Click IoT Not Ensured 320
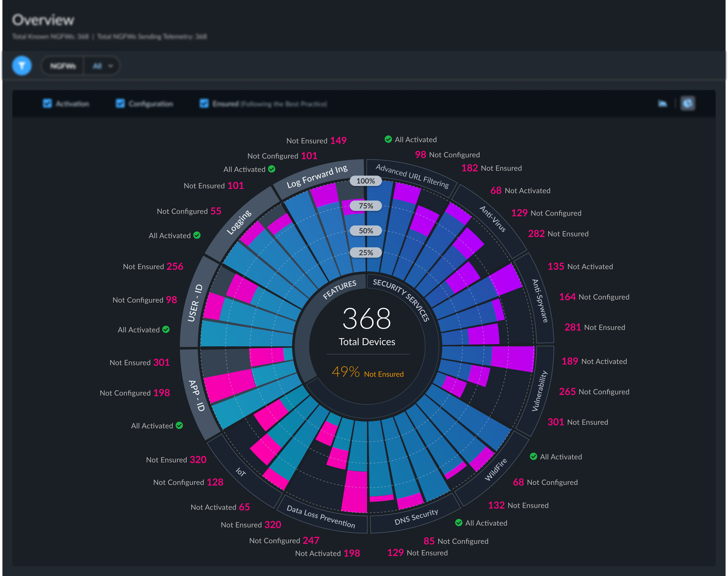 pos(176,460)
